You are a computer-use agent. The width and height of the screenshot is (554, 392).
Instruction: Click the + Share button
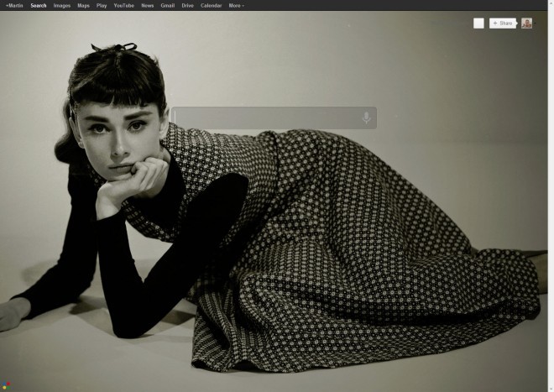503,24
